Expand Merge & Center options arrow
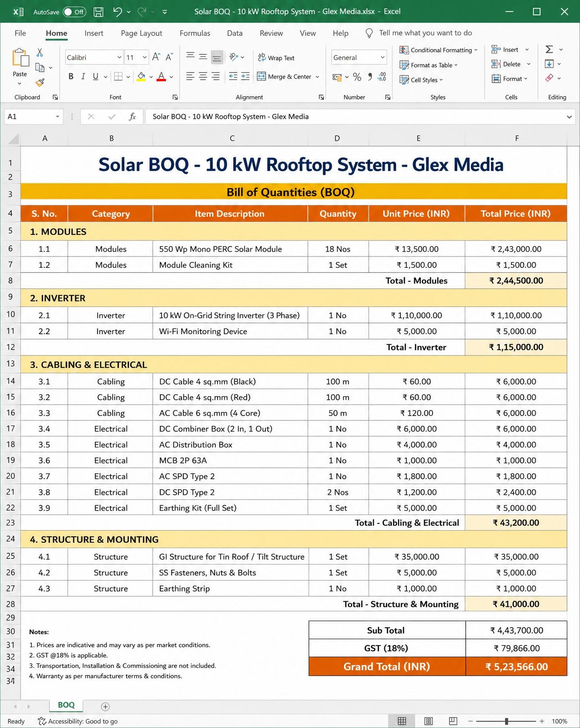The width and height of the screenshot is (580, 728). click(317, 77)
